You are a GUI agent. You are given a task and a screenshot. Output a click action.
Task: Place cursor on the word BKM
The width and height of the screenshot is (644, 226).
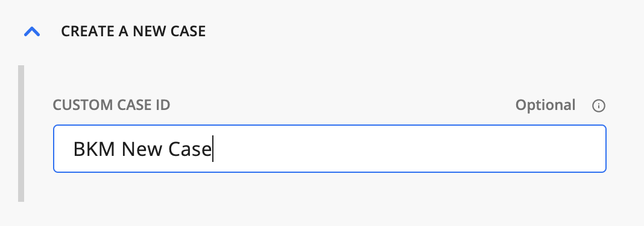tap(94, 149)
